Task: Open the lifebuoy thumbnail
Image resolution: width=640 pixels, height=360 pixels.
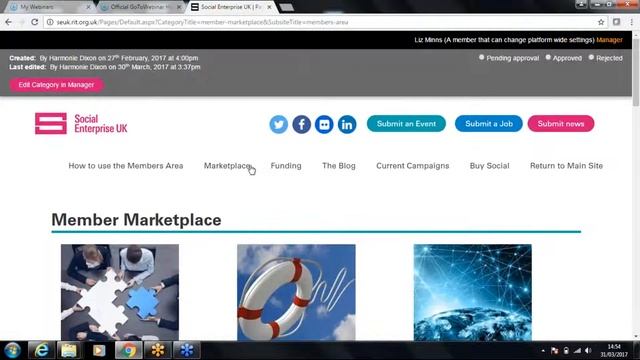Action: [x=296, y=292]
